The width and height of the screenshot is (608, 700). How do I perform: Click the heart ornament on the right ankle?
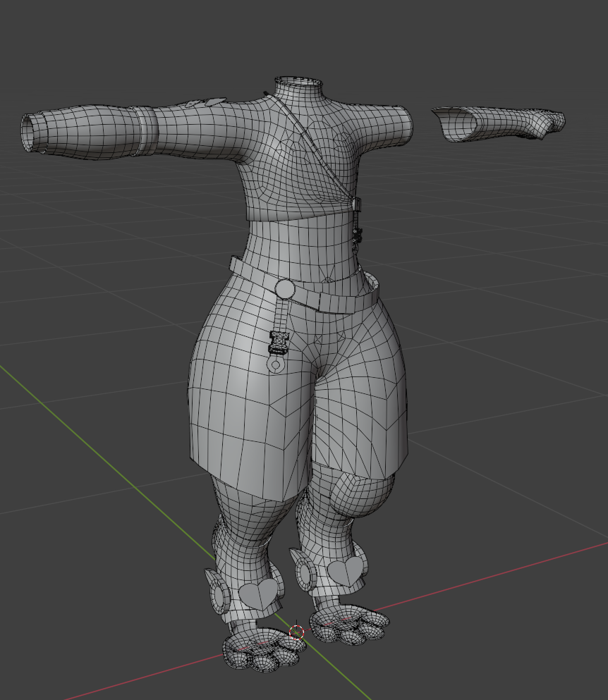point(346,570)
